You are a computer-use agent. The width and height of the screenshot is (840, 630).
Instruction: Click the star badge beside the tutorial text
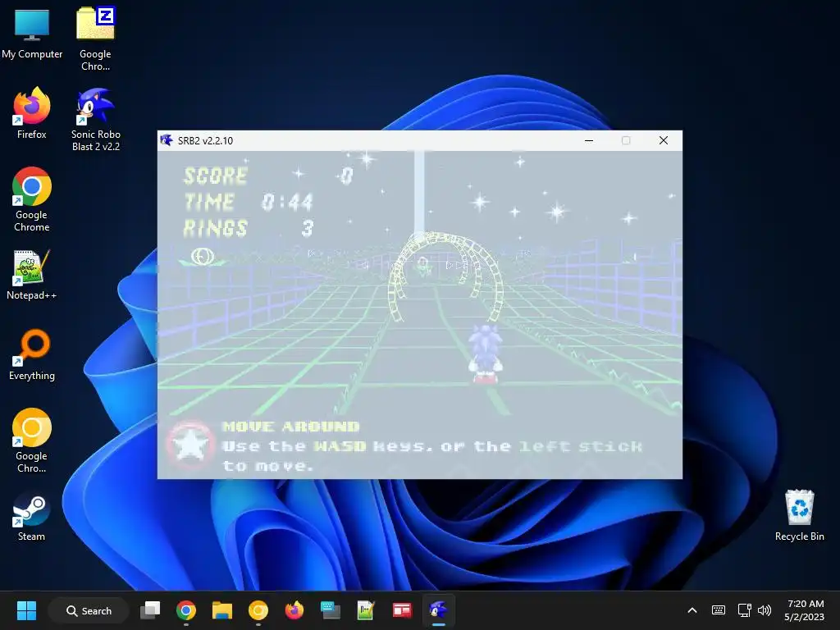pos(189,445)
